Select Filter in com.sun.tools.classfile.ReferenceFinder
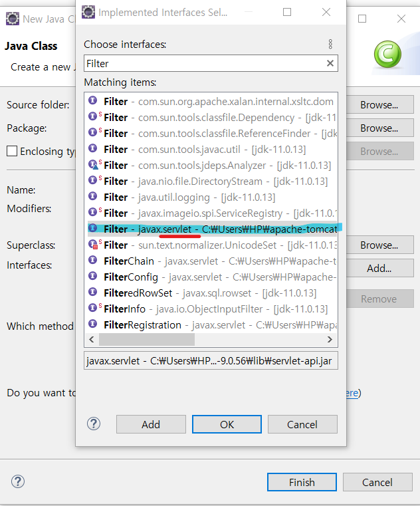 [x=211, y=133]
